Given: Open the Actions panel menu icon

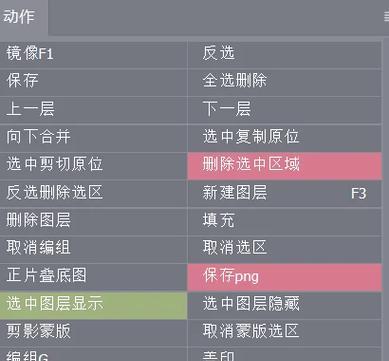Looking at the screenshot, I should coord(386,17).
